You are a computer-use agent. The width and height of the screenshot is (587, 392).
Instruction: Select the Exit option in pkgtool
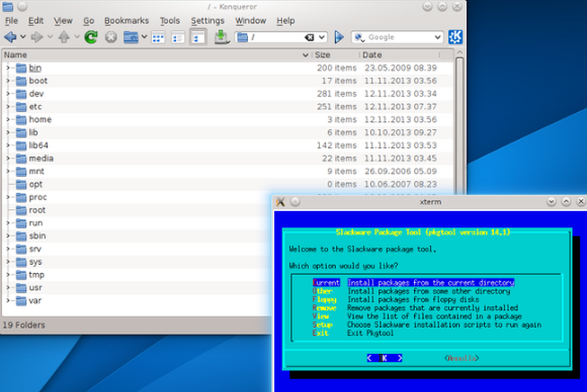[x=353, y=333]
